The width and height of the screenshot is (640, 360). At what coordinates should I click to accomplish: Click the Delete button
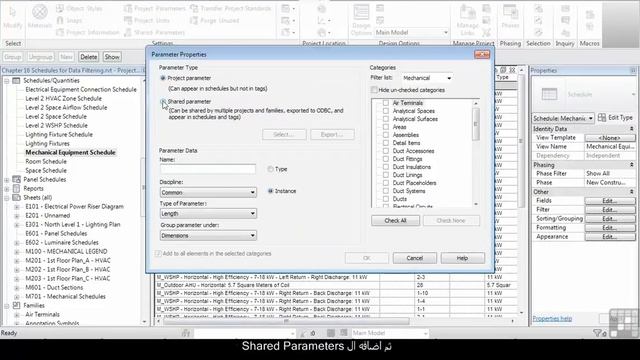89,57
